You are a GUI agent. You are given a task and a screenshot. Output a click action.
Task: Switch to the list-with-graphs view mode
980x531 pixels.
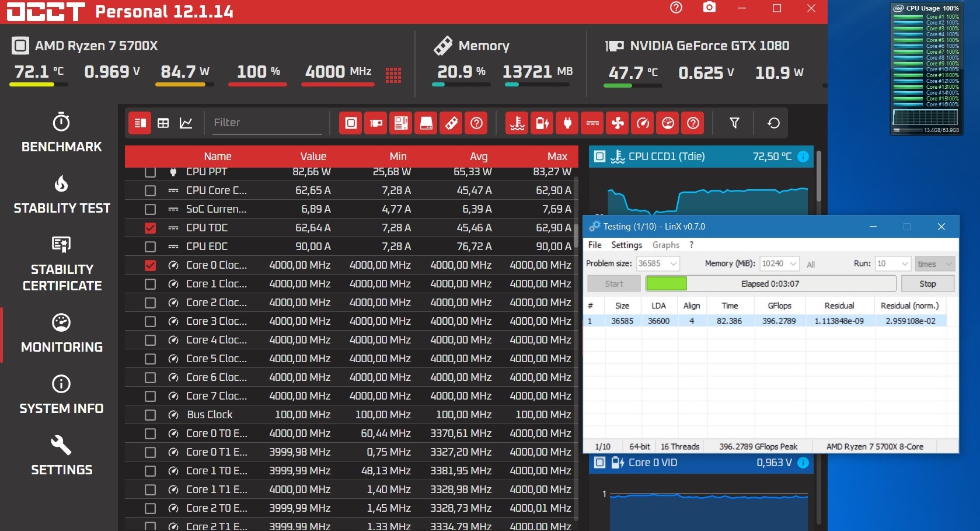(139, 123)
